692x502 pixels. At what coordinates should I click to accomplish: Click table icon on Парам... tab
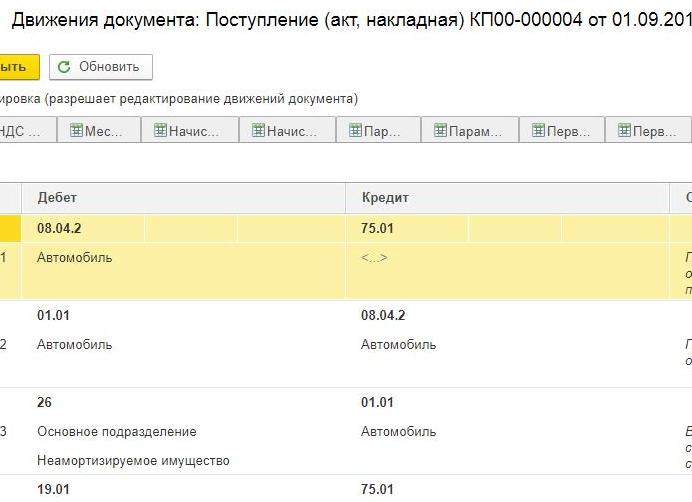pos(440,130)
